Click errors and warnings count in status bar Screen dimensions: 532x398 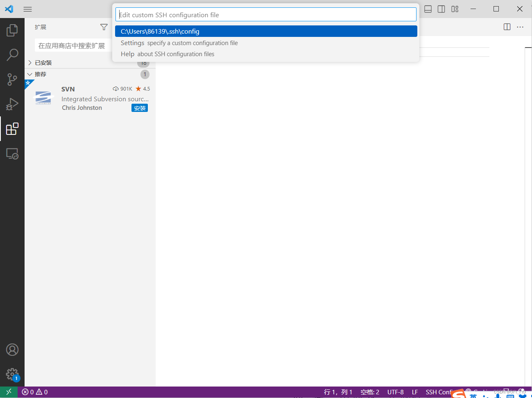[35, 392]
